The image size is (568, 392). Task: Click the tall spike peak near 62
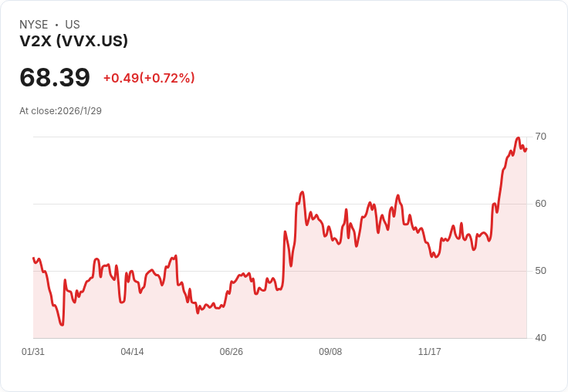pos(302,192)
